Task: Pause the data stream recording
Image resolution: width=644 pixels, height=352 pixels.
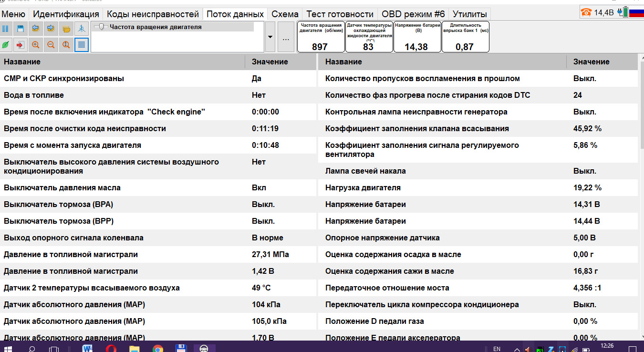Action: tap(6, 29)
